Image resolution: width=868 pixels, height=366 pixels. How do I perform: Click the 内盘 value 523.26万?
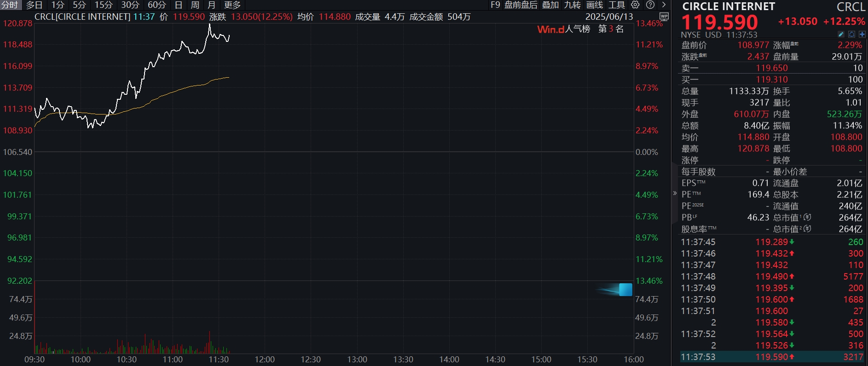845,114
